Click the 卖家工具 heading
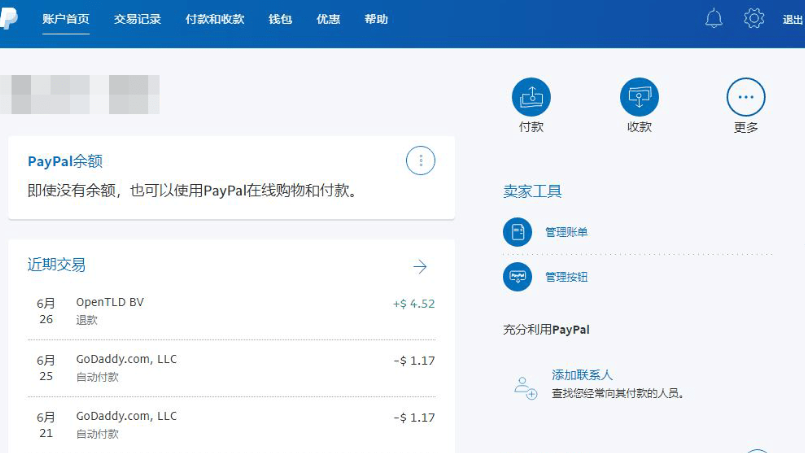The height and width of the screenshot is (453, 805). pos(532,192)
